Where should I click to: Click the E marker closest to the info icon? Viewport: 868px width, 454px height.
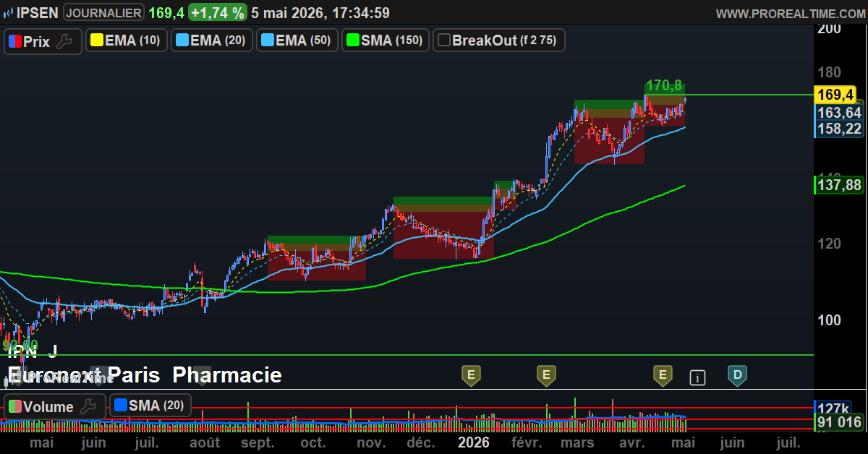pyautogui.click(x=662, y=375)
